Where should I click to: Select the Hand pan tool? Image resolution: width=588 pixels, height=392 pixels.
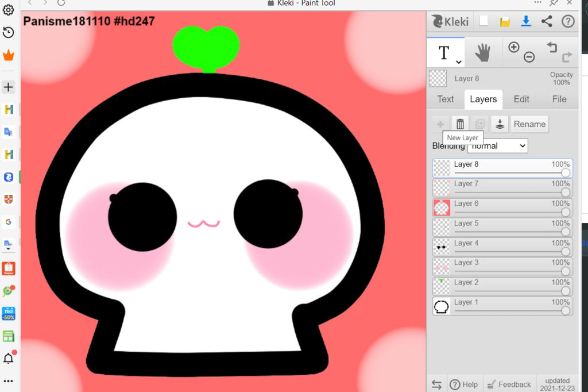(482, 52)
